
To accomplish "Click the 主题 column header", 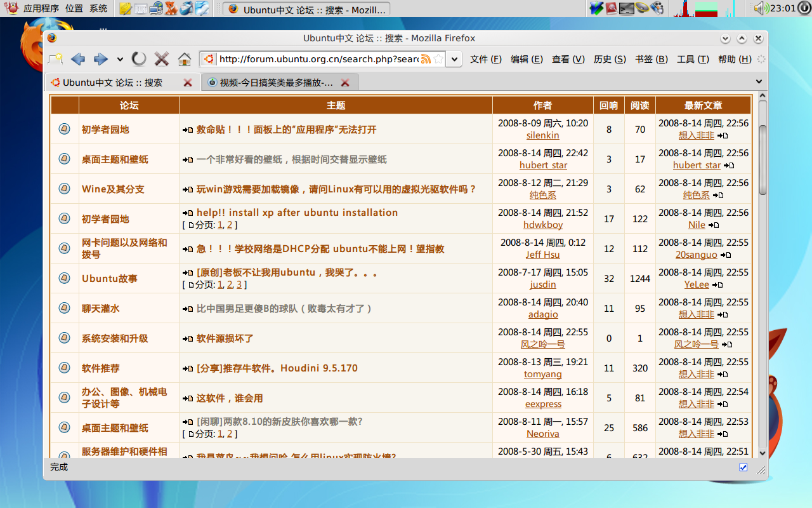I will click(336, 105).
